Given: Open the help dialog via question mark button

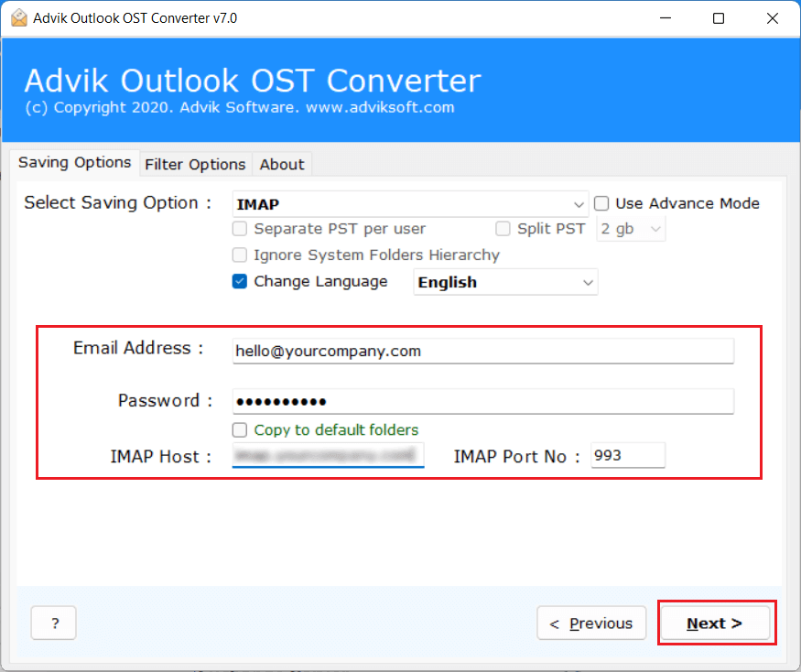Looking at the screenshot, I should coord(53,623).
